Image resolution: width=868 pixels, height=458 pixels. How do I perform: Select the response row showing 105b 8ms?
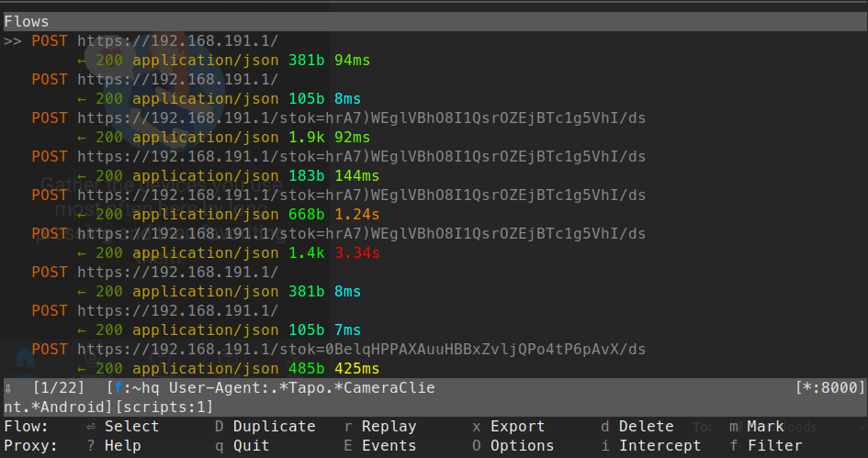point(219,99)
